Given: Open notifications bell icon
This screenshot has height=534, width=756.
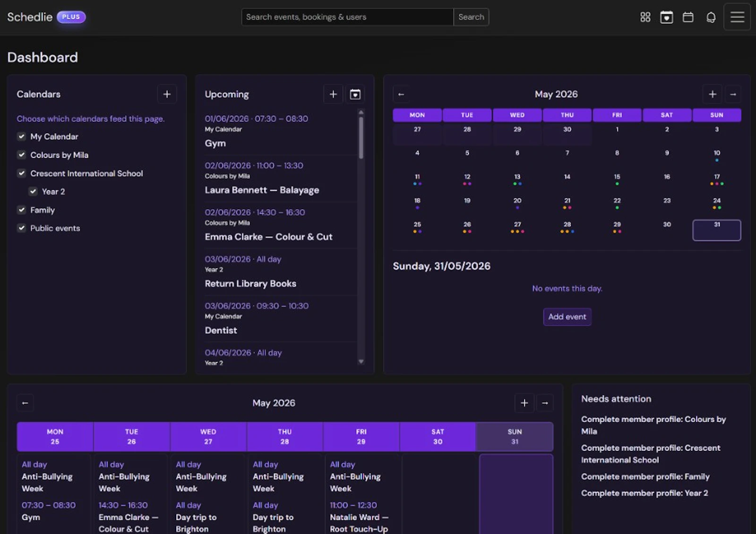Looking at the screenshot, I should 711,17.
